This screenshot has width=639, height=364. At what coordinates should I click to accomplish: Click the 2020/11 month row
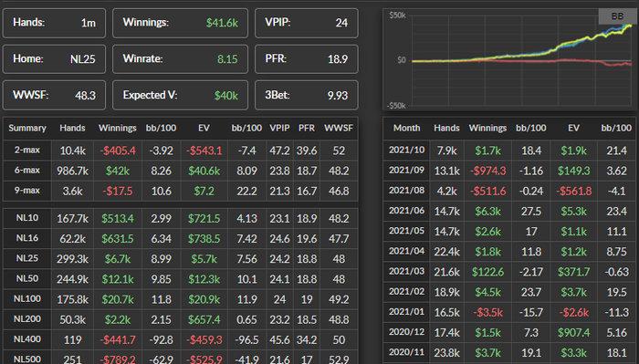point(509,353)
